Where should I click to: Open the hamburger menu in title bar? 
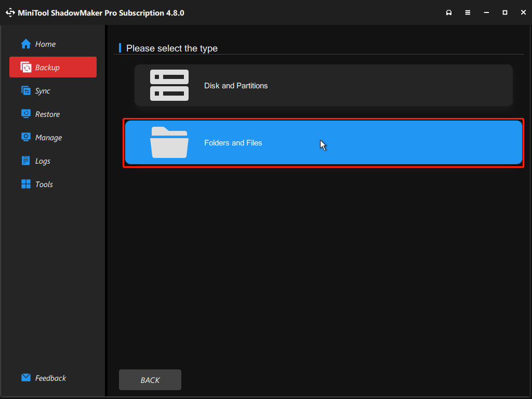click(468, 12)
